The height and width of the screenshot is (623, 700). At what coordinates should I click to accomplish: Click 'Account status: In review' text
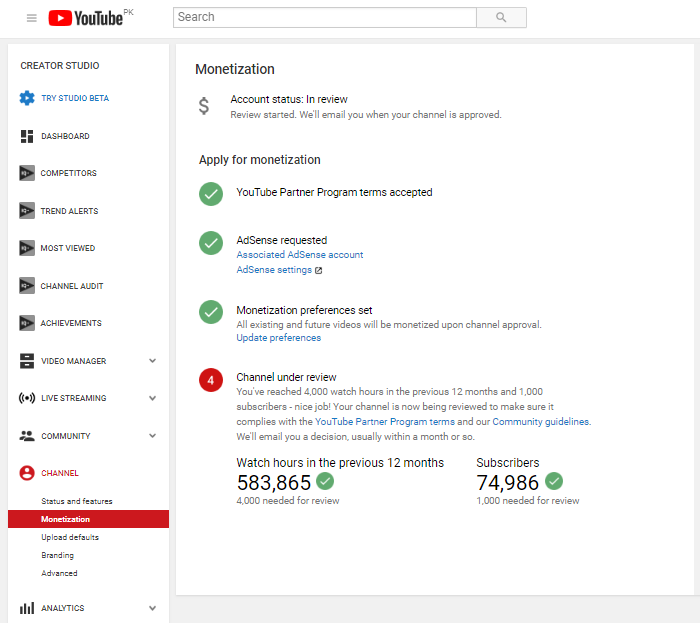[x=289, y=99]
